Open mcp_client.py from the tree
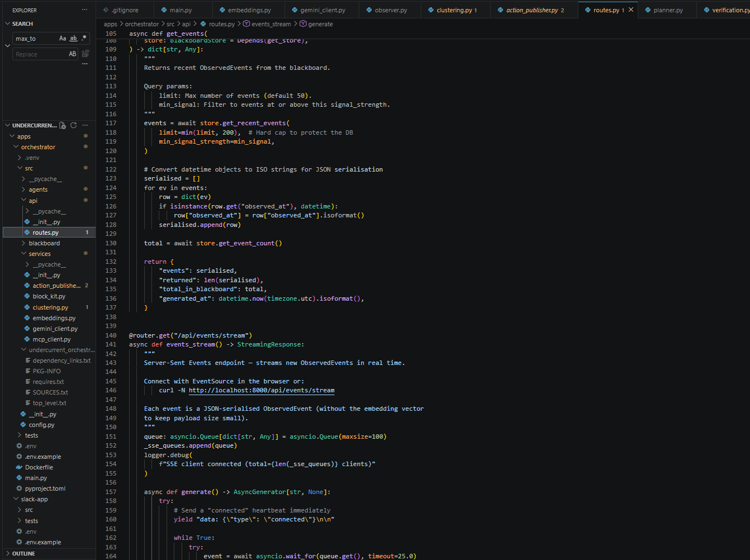 tap(51, 339)
